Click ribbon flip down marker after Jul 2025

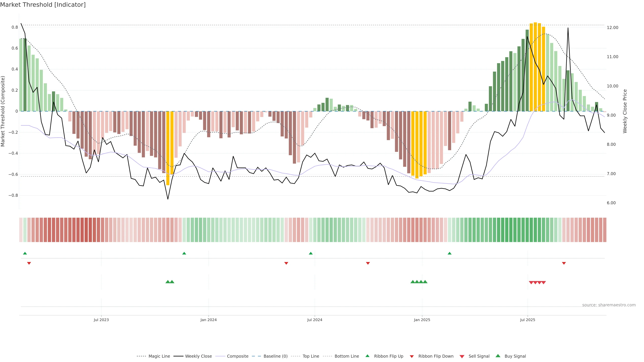click(x=564, y=263)
